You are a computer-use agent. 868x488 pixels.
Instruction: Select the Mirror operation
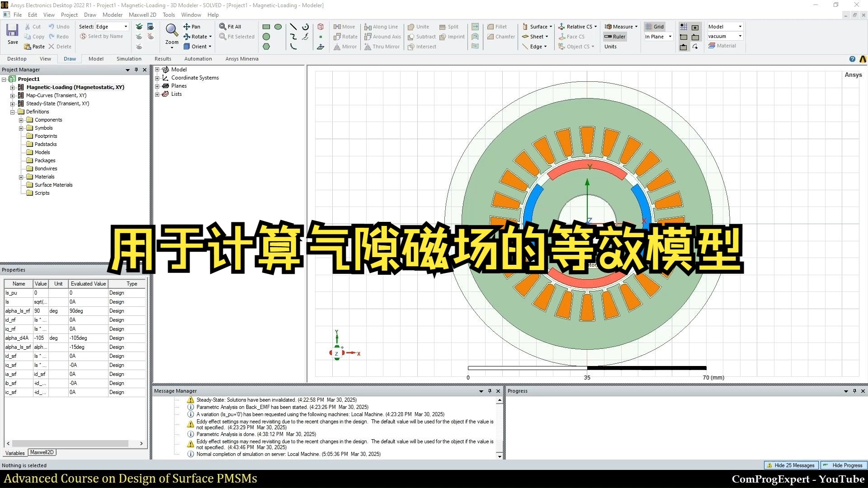pyautogui.click(x=345, y=47)
